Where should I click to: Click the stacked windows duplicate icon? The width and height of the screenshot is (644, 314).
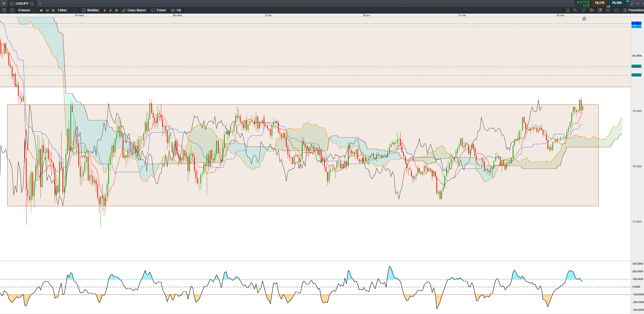600,10
